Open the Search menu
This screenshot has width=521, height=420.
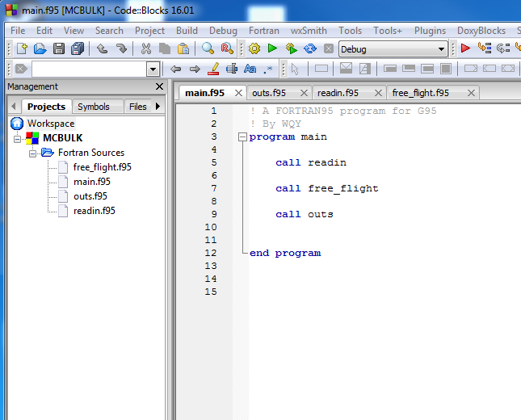tap(109, 31)
